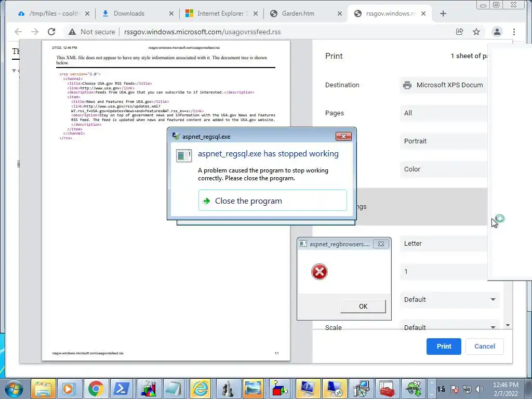
Task: Cancel the print dialog
Action: [x=485, y=347]
